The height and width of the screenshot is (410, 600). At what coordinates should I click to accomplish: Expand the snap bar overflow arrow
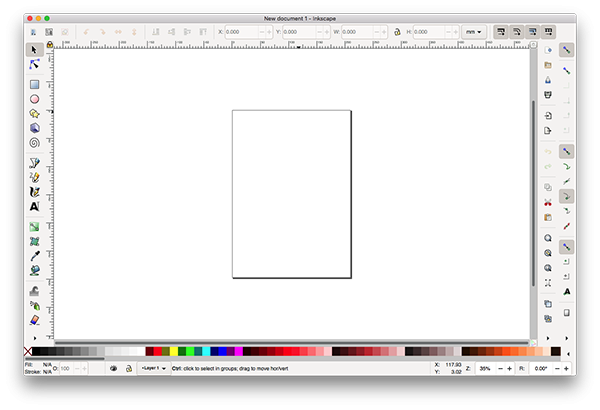(x=567, y=338)
